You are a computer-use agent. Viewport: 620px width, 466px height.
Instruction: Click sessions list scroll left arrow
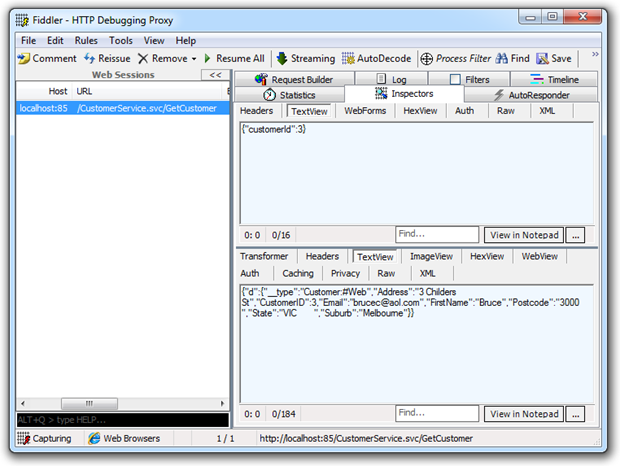[x=23, y=404]
